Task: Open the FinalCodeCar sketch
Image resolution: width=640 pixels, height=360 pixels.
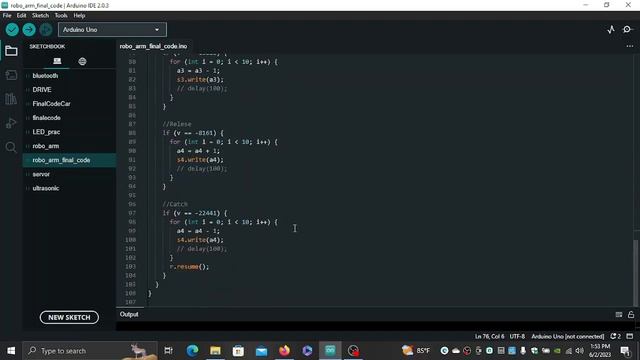Action: tap(51, 104)
